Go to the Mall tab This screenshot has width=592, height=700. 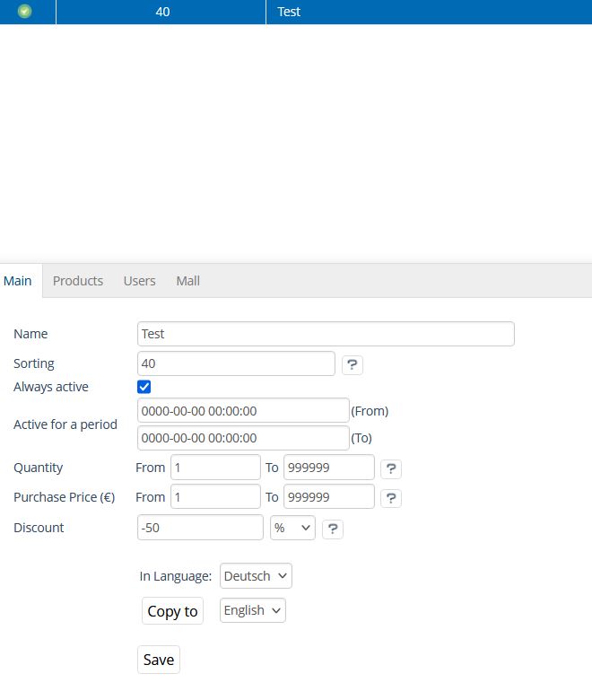(x=187, y=281)
